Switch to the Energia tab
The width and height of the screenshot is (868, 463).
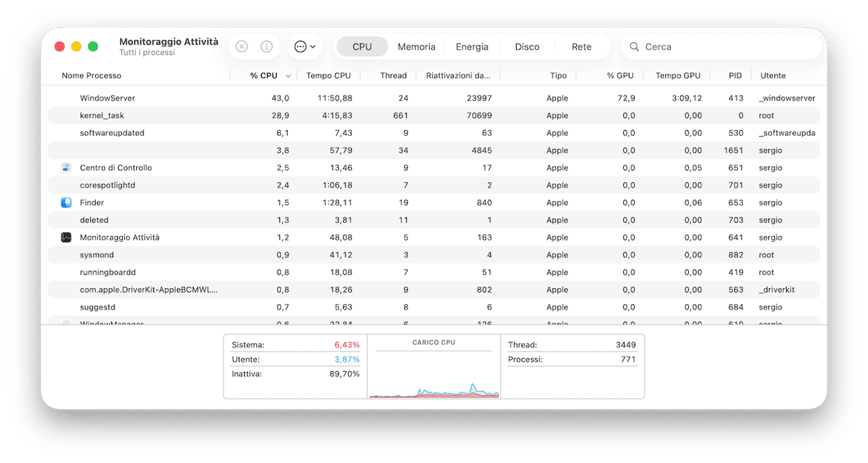point(472,46)
